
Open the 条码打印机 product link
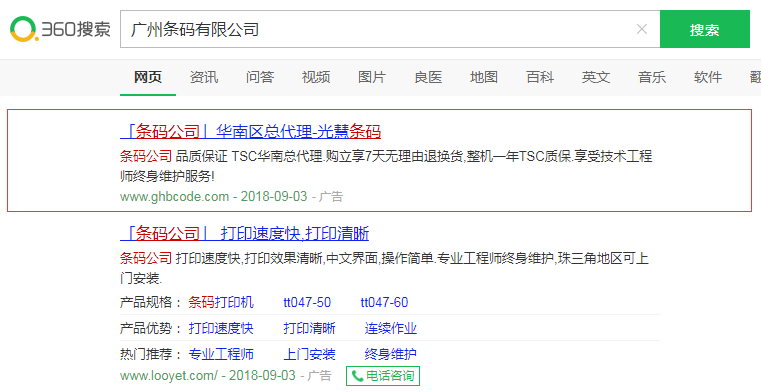pyautogui.click(x=221, y=302)
